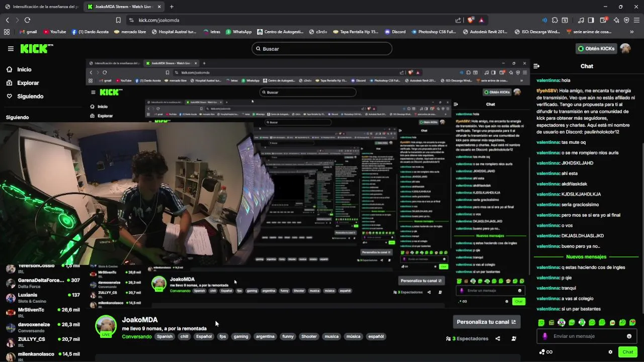Open davooxeneize channel in sidebar
Image resolution: width=644 pixels, height=362 pixels.
(43, 327)
